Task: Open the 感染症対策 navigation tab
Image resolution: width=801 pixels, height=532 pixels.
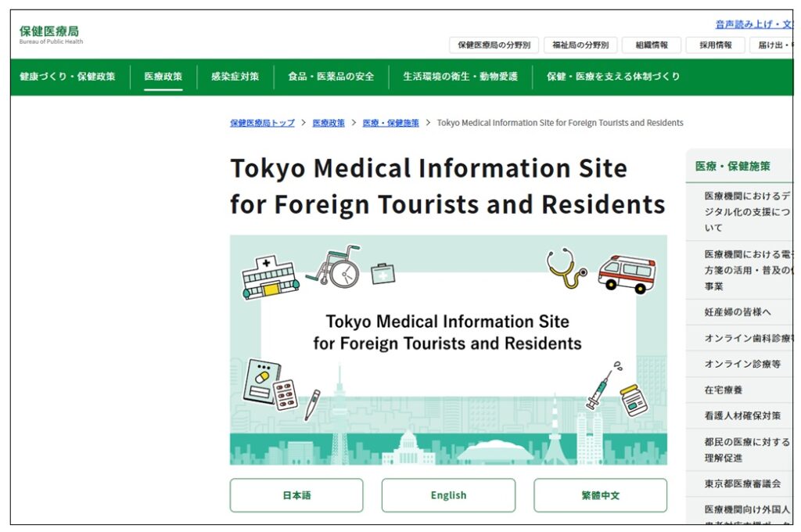Action: (235, 77)
